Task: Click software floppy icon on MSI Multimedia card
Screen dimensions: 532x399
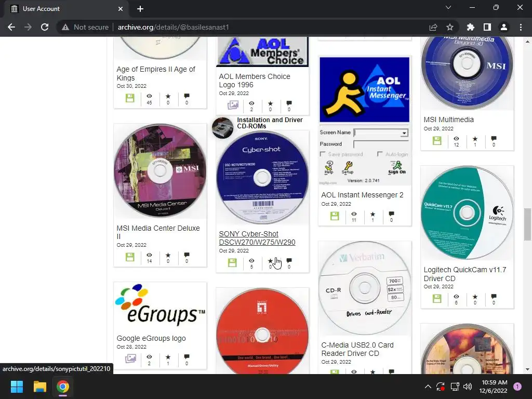Action: coord(437,140)
